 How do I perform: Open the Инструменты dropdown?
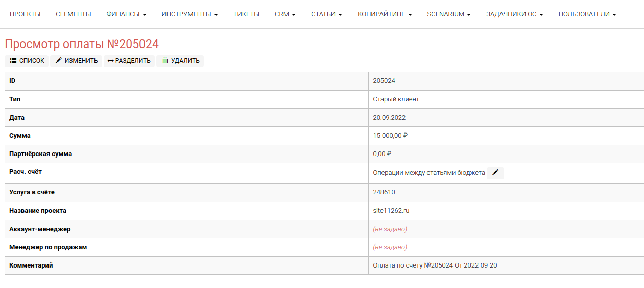189,14
